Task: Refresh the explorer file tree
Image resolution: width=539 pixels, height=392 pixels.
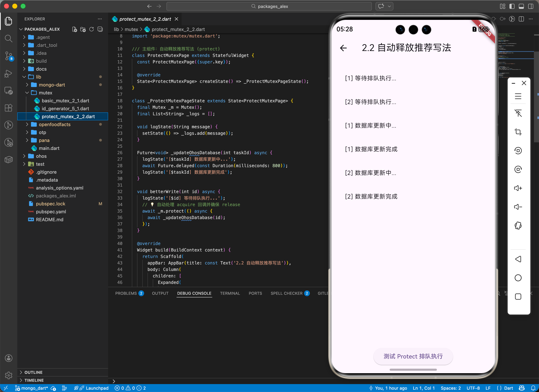Action: point(92,29)
